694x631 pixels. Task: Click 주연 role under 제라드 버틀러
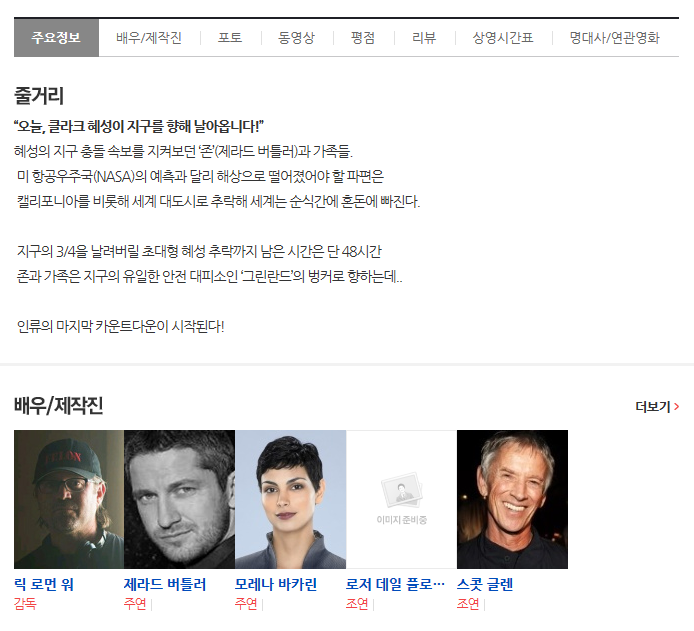tap(135, 604)
